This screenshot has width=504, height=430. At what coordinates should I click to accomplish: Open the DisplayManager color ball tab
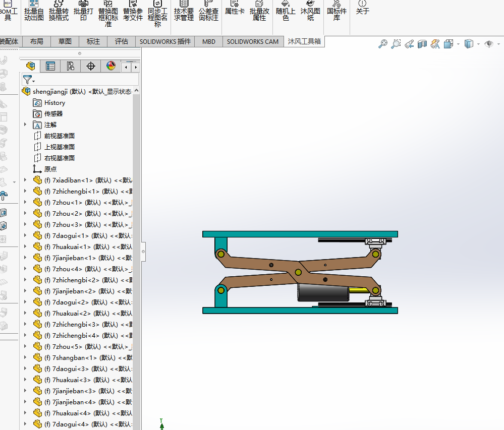pyautogui.click(x=111, y=66)
